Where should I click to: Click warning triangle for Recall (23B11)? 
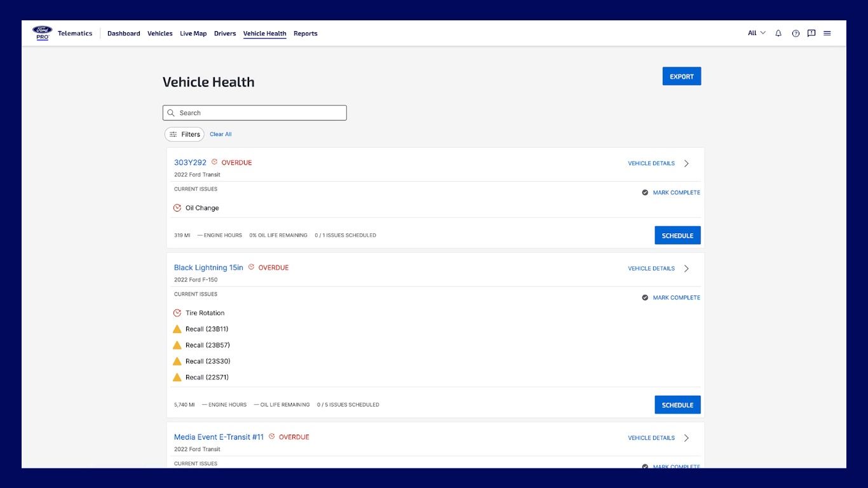(177, 329)
